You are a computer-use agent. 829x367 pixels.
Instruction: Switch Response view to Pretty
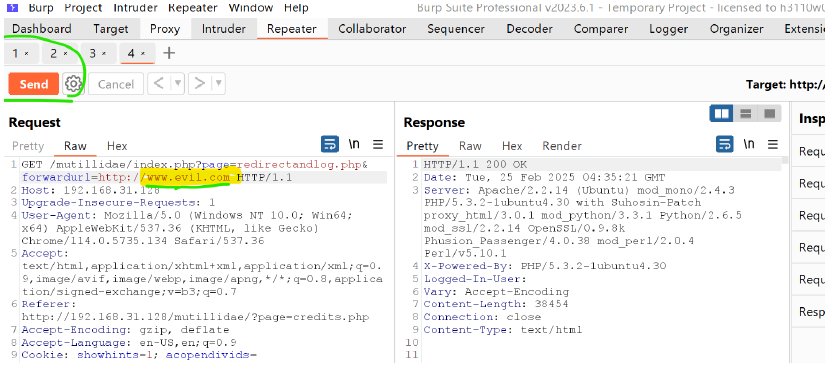(x=422, y=146)
